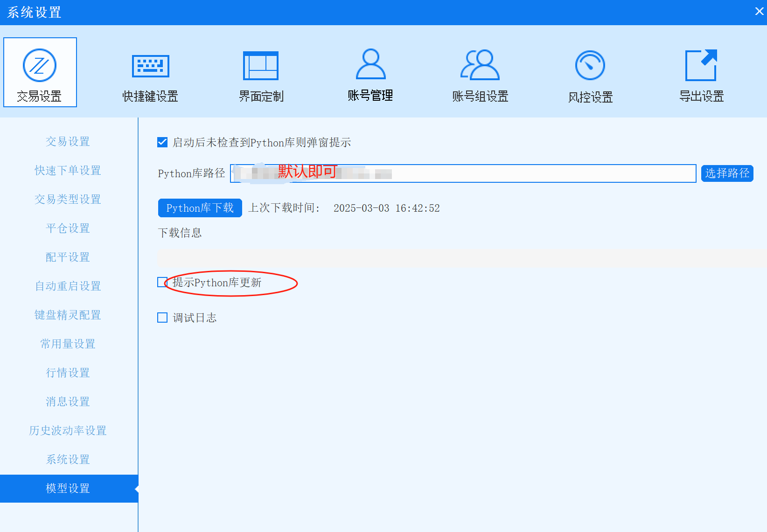
Task: Select the 模型设置 sidebar item
Action: [x=68, y=488]
